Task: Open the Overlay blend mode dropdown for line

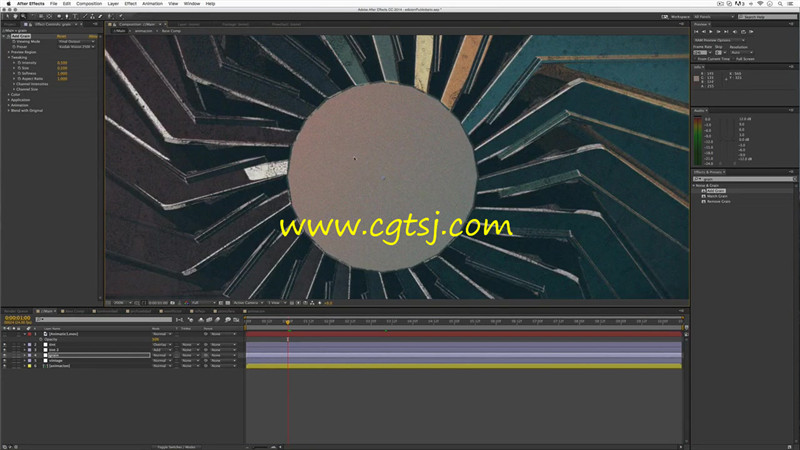Action: coord(162,344)
